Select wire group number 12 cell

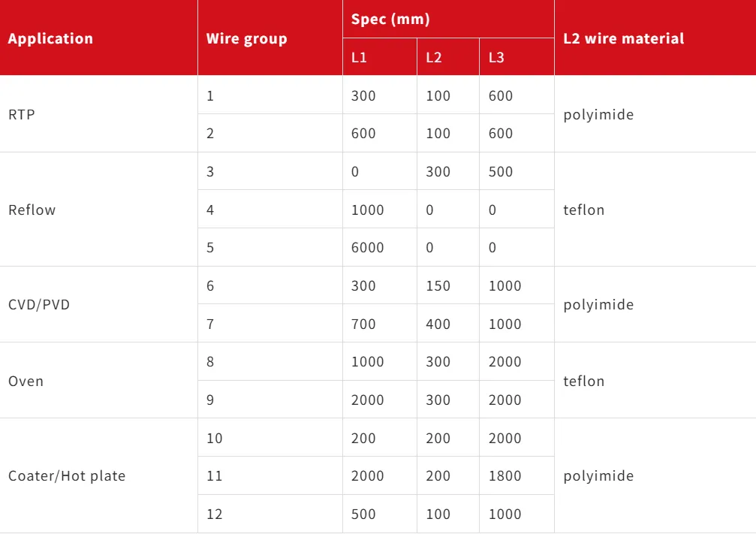coord(215,514)
